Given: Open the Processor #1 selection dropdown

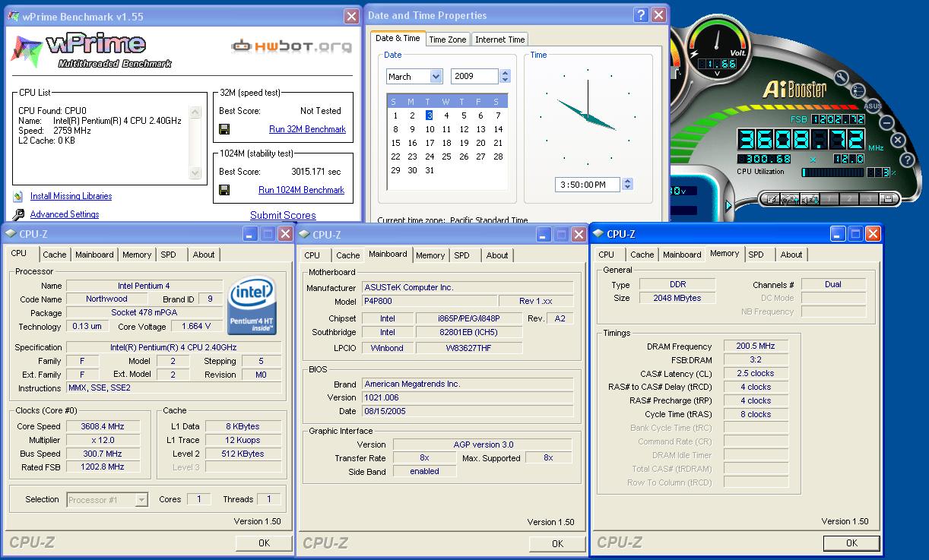Looking at the screenshot, I should click(141, 499).
